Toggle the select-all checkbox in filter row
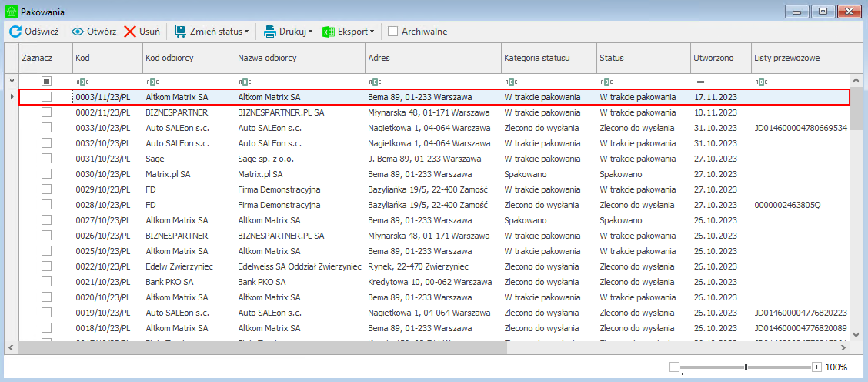868x382 pixels. tap(47, 81)
